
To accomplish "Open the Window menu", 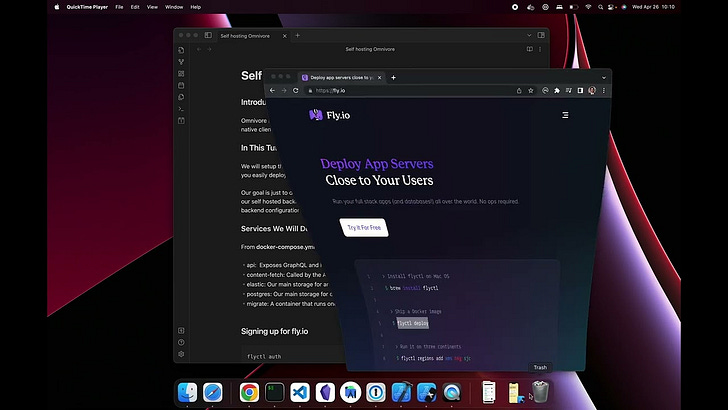I will 174,7.
